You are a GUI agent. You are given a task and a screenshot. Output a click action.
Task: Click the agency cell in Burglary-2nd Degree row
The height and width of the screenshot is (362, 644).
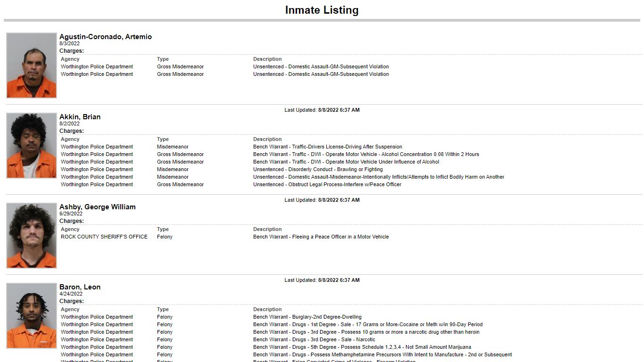[97, 317]
